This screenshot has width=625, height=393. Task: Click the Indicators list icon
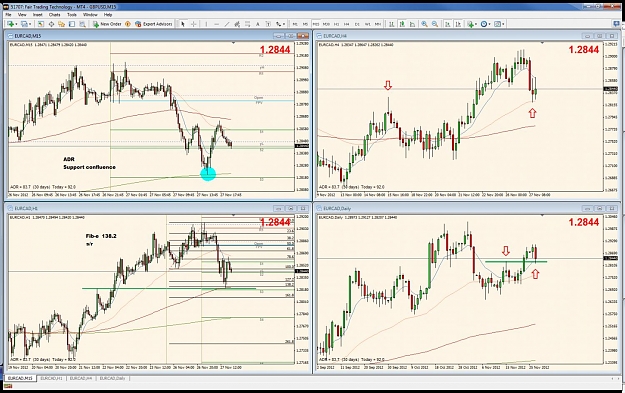point(471,24)
